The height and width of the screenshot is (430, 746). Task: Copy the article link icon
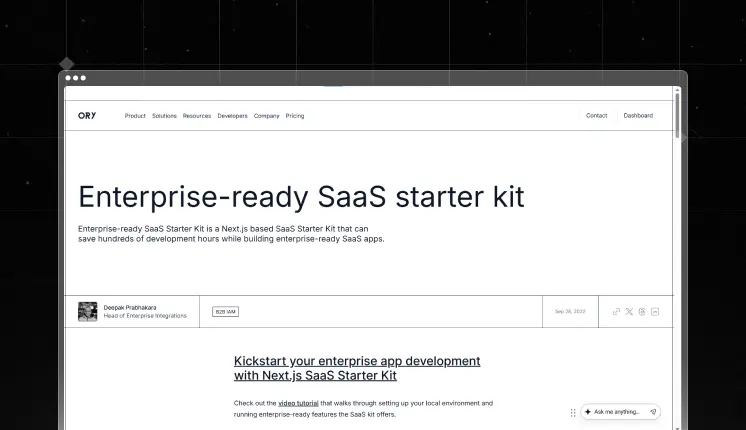coord(616,312)
